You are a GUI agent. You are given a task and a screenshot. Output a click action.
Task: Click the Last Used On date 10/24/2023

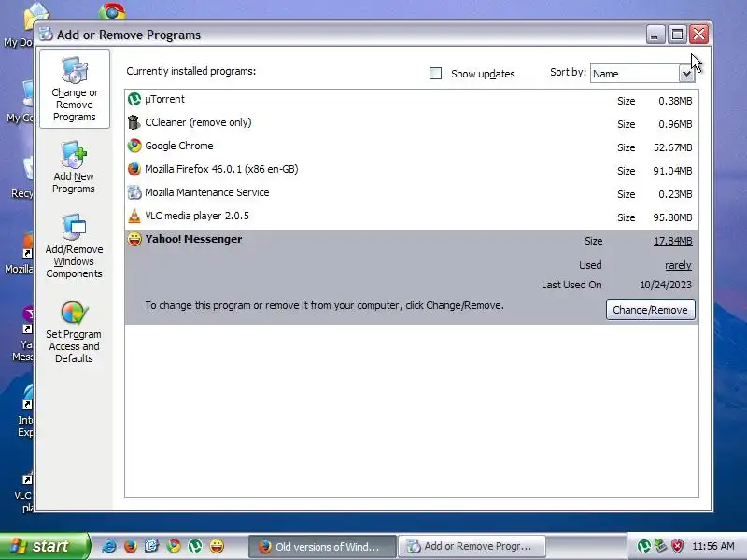[666, 285]
